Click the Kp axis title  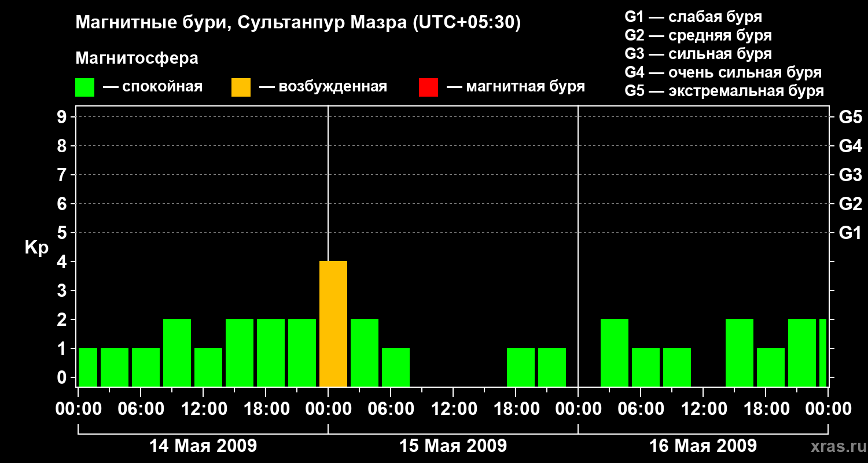click(x=36, y=248)
